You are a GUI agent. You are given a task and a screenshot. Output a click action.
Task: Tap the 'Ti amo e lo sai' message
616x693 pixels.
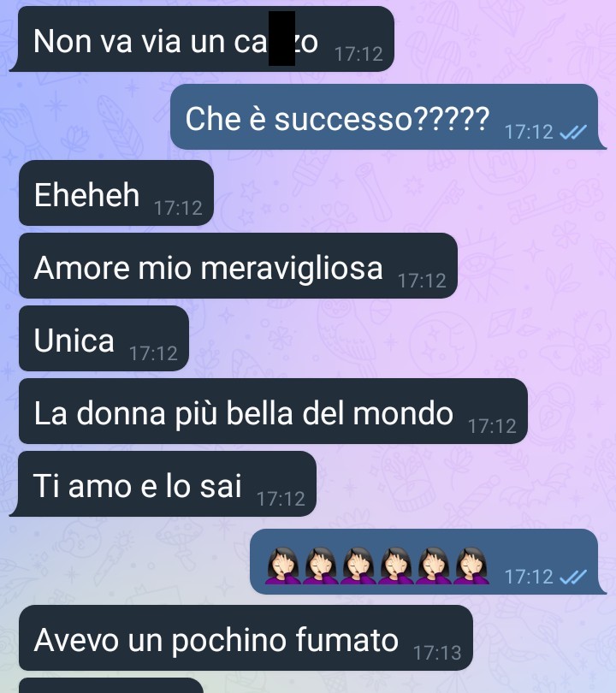[x=163, y=484]
